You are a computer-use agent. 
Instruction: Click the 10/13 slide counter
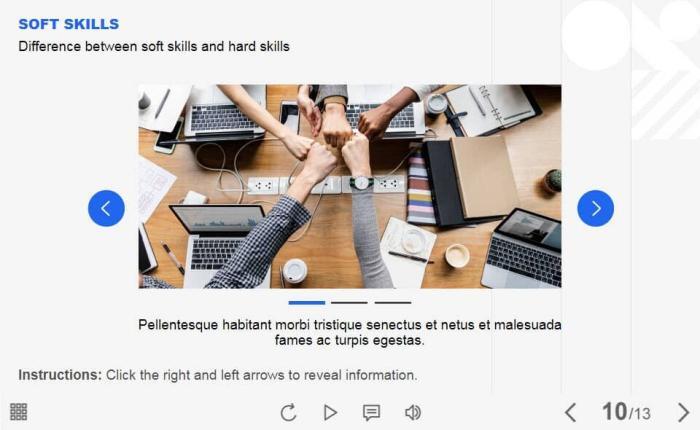pyautogui.click(x=626, y=412)
